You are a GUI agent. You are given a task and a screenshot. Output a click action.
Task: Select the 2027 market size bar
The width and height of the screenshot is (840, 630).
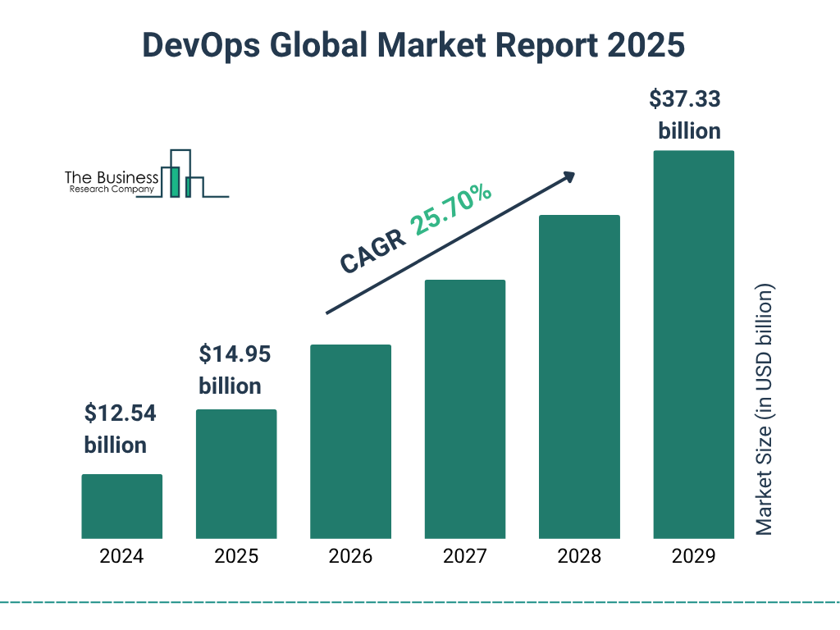(x=464, y=409)
